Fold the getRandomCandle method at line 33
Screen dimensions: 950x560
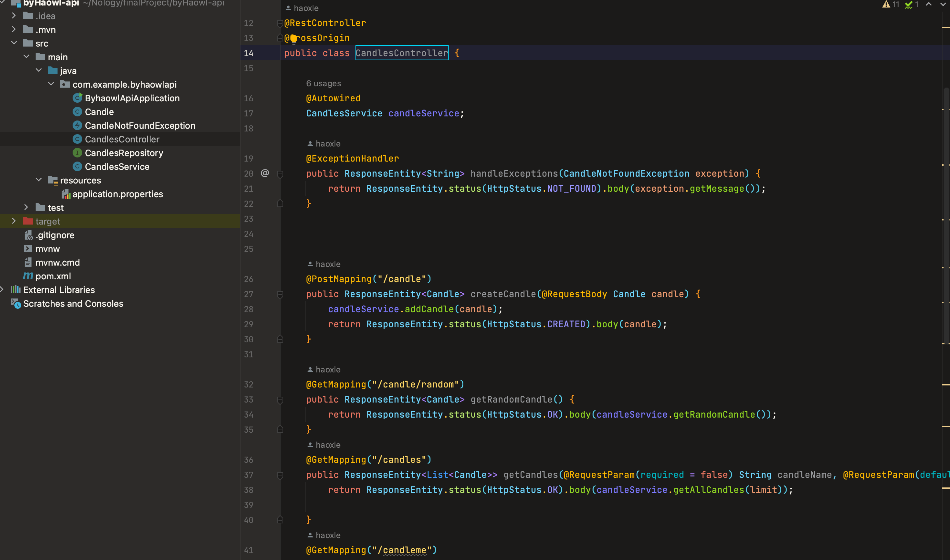point(280,399)
